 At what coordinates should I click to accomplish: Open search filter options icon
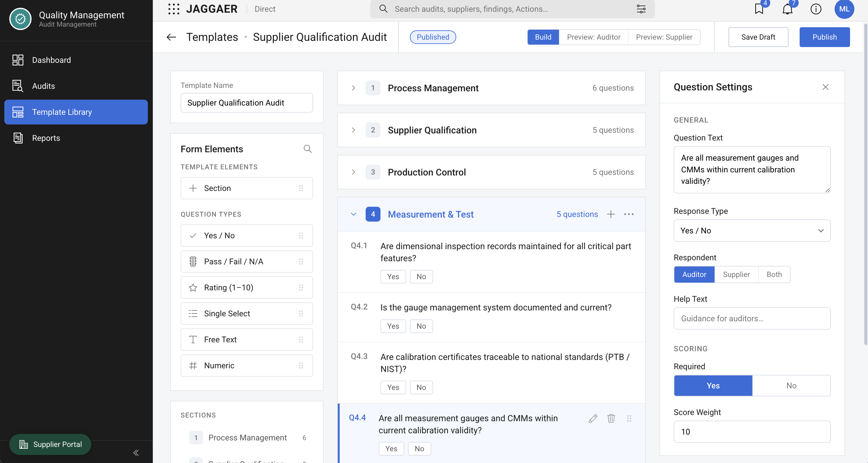coord(641,9)
